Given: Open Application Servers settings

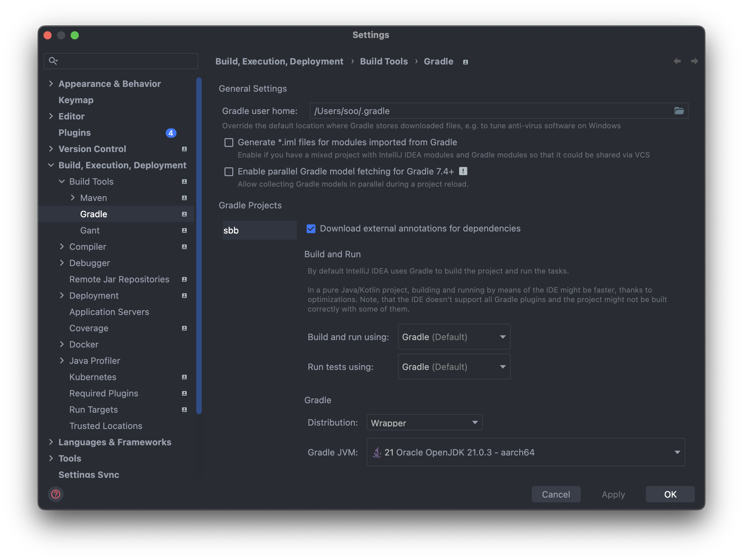Looking at the screenshot, I should click(x=109, y=312).
